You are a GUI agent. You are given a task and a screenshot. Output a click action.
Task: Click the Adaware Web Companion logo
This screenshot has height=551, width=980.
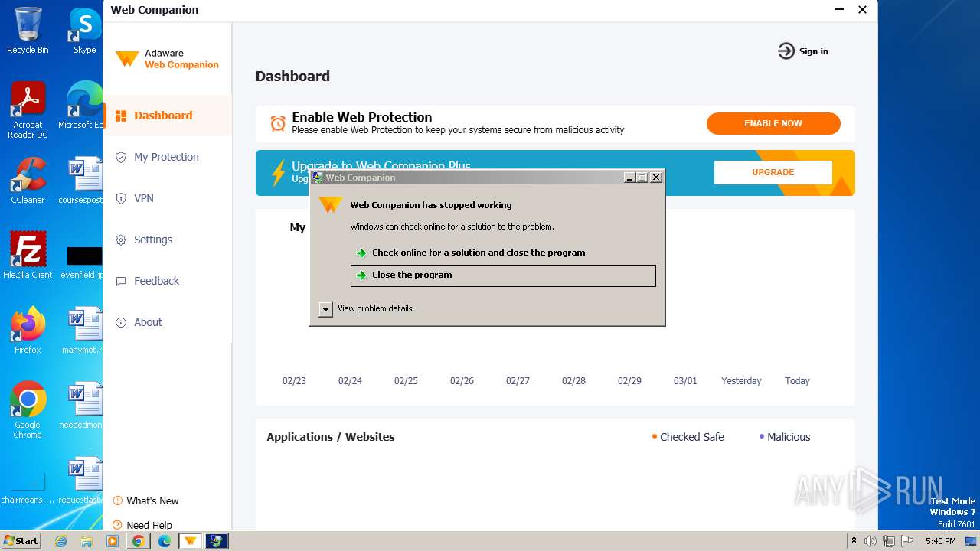[x=167, y=59]
